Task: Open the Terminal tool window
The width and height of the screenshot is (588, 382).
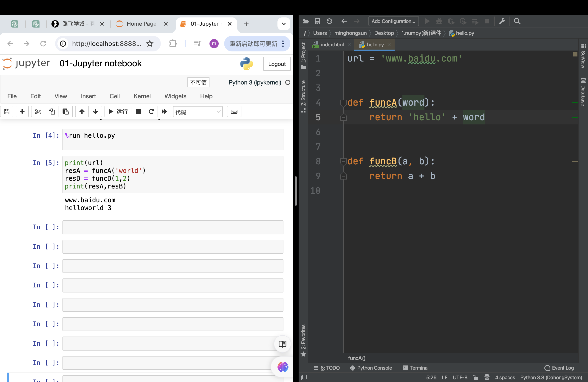Action: click(416, 368)
